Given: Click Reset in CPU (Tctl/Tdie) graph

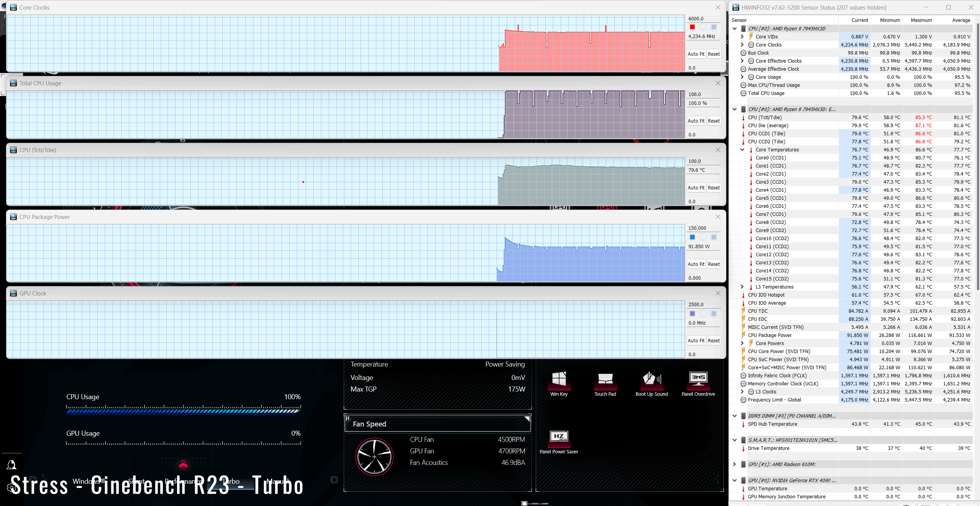Looking at the screenshot, I should tap(714, 187).
